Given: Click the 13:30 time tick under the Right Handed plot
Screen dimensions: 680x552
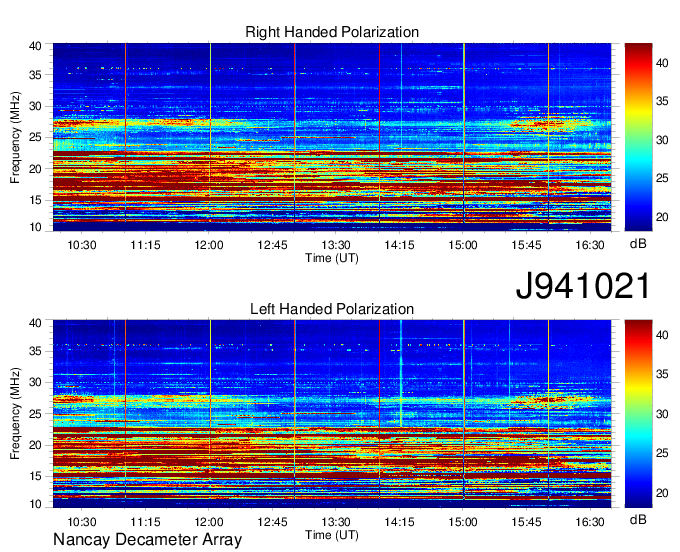Looking at the screenshot, I should (x=336, y=245).
